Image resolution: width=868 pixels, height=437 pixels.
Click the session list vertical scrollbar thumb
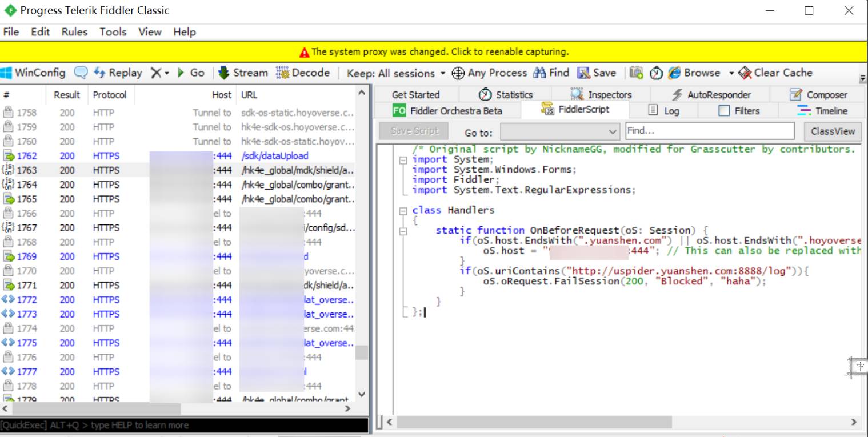point(361,352)
